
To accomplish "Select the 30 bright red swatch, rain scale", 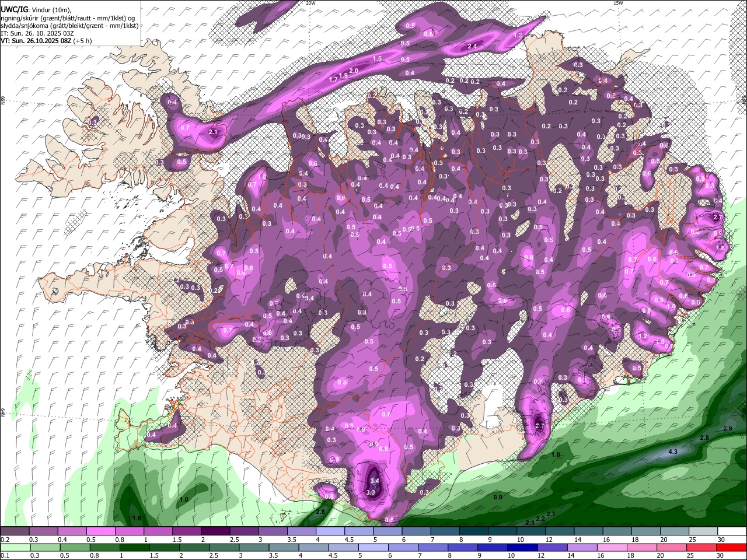I will coord(731,547).
